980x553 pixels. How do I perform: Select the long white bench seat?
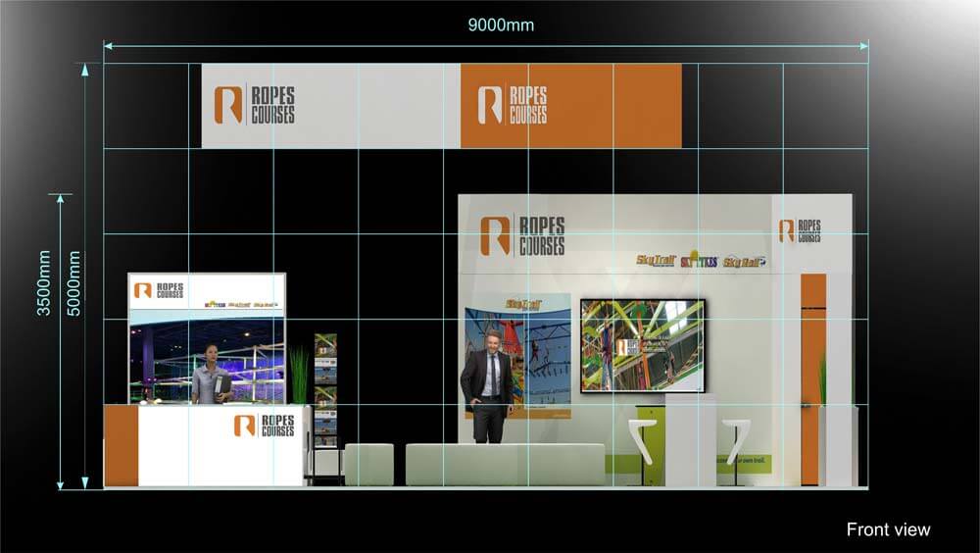pos(505,464)
